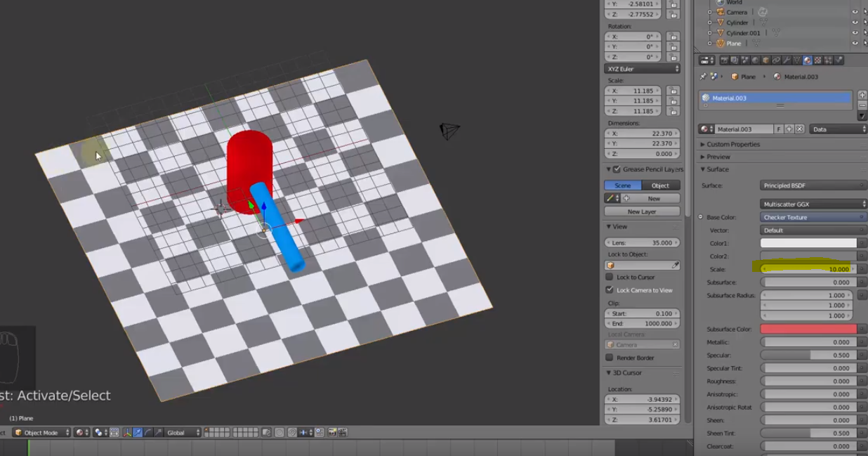Viewport: 868px width, 456px height.
Task: Add a material slot with plus button
Action: 862,95
